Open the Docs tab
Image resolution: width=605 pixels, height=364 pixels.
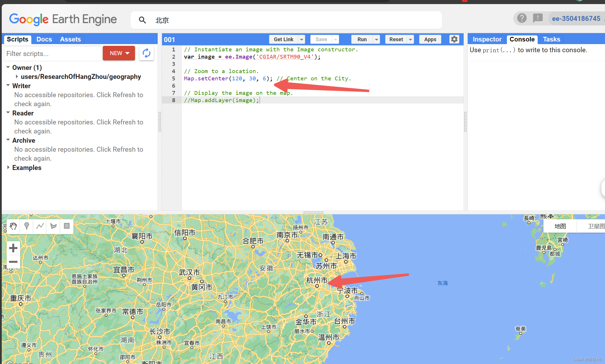(44, 39)
